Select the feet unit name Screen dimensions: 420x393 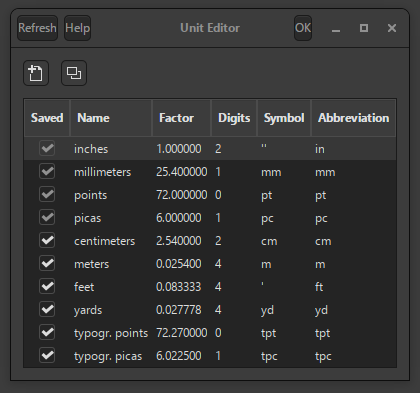click(84, 287)
